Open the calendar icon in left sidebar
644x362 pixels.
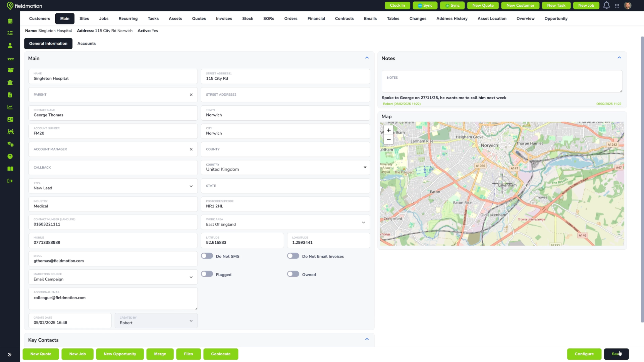[x=10, y=21]
